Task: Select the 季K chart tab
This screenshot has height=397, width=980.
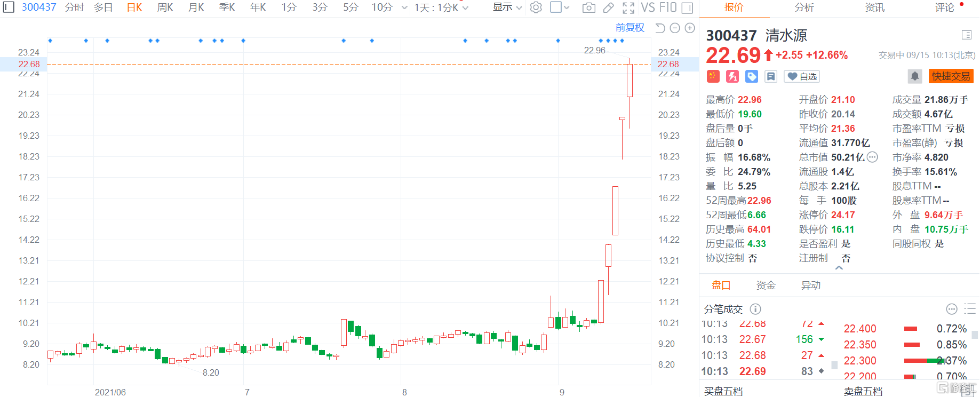Action: [x=227, y=7]
